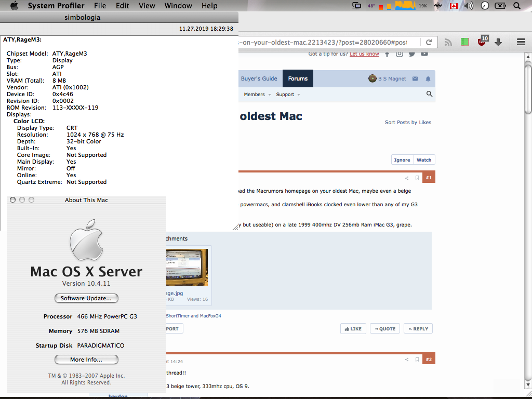The height and width of the screenshot is (399, 532).
Task: Quote post #1
Action: tap(385, 328)
